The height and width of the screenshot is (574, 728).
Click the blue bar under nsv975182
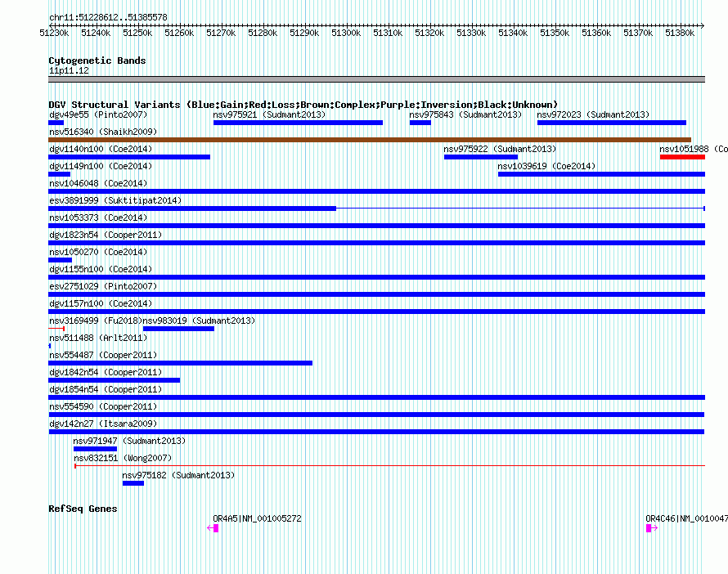[x=133, y=483]
